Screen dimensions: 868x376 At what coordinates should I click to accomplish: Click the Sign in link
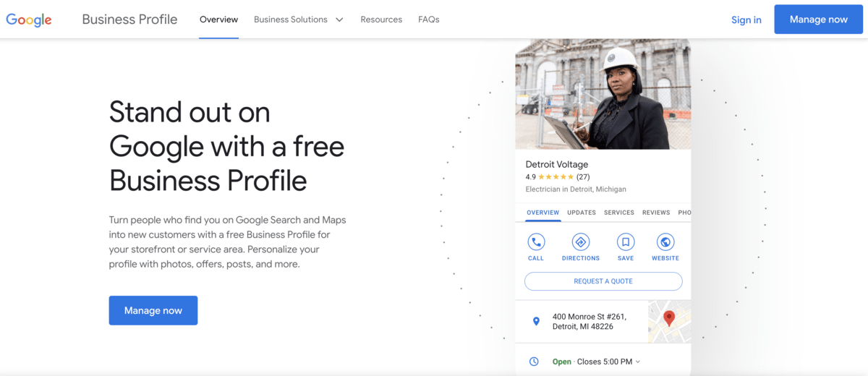[746, 20]
